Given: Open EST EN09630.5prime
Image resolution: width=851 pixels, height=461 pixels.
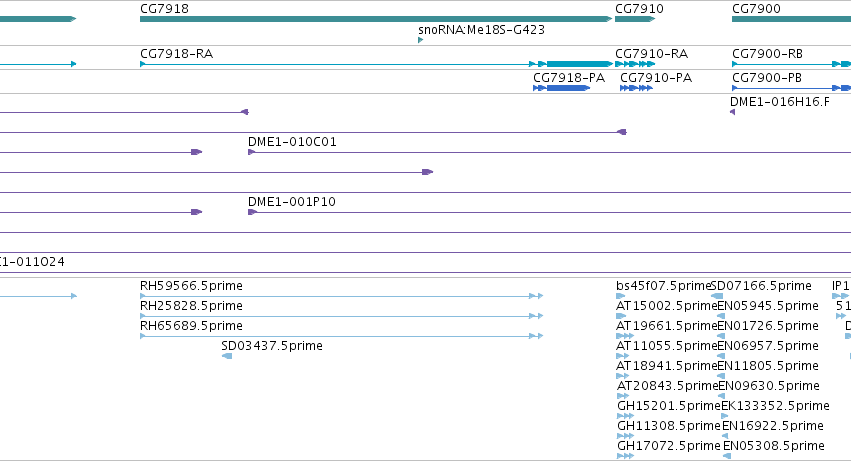Looking at the screenshot, I should pos(769,386).
